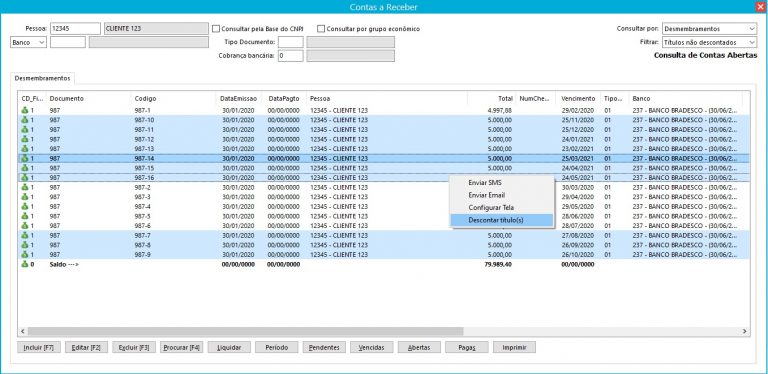The width and height of the screenshot is (768, 374).
Task: Click the Saldo total 79.989,40
Action: [x=498, y=264]
